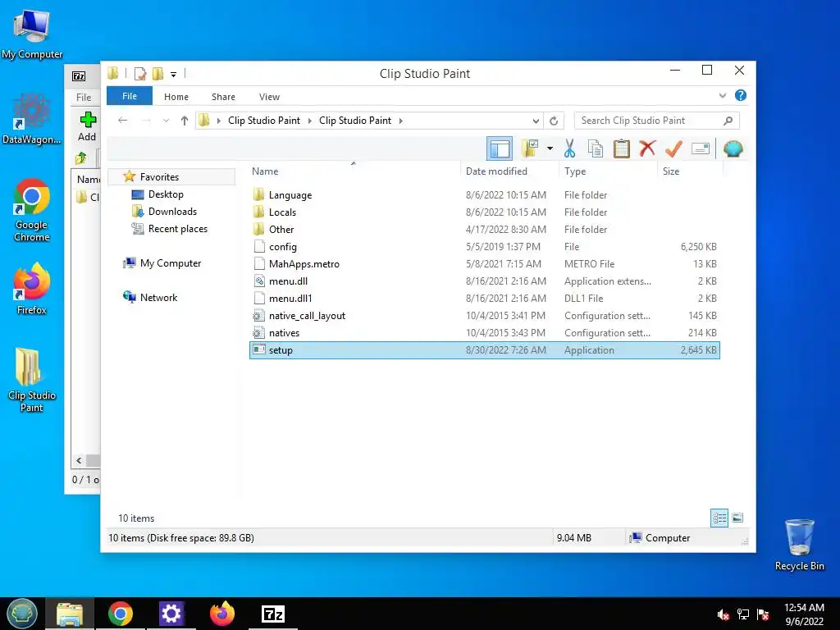Viewport: 840px width, 630px height.
Task: Switch to the Home ribbon tab
Action: click(176, 97)
